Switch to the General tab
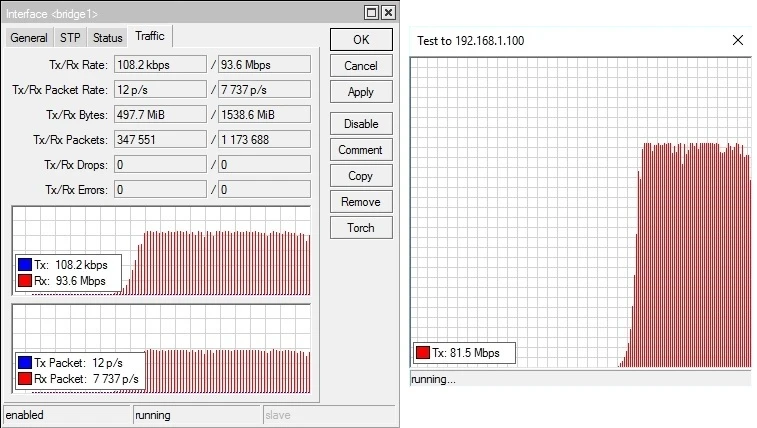 click(29, 38)
